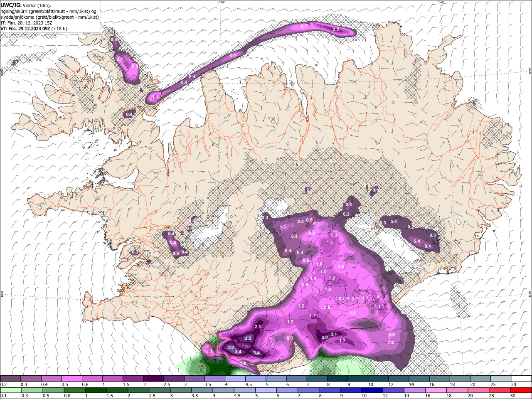Click the 'VT: Fös. 29.12.2023 09Z' valid time
This screenshot has height=399, width=532.
[25, 29]
